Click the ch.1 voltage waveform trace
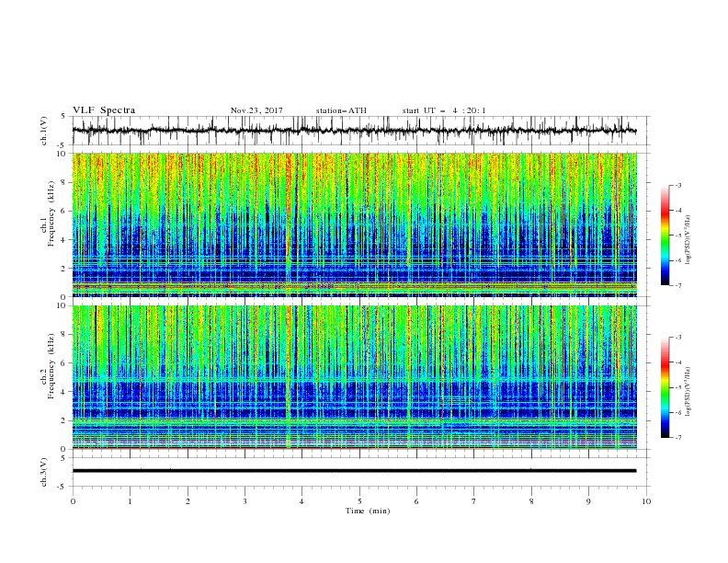Image resolution: width=728 pixels, height=563 pixels. 354,131
